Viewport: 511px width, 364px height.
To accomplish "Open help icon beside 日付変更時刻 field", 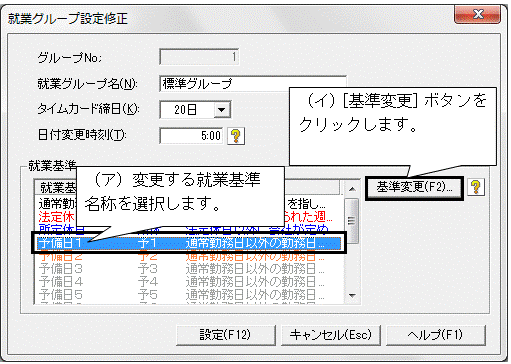I will pyautogui.click(x=236, y=136).
